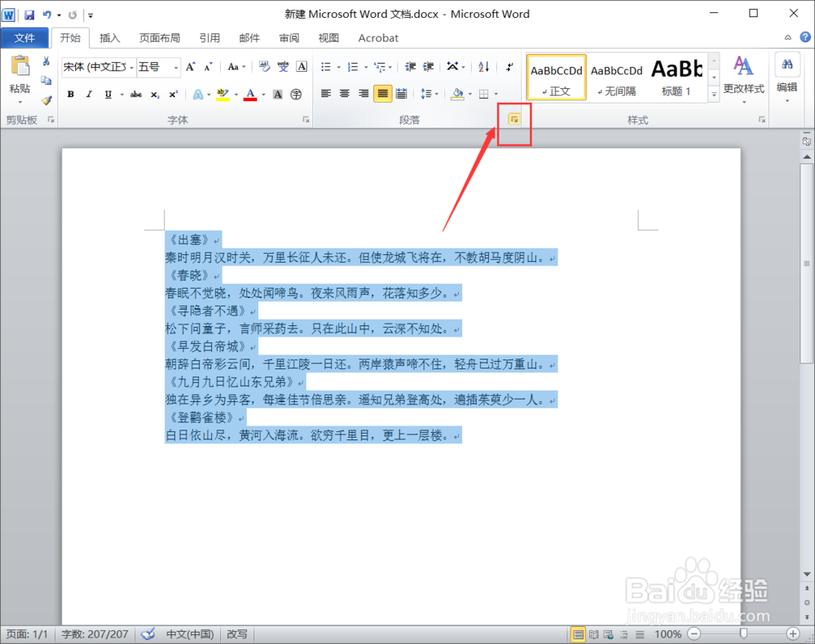Click the vertical scrollbar thumb
Viewport: 815px width, 644px height.
point(807,263)
